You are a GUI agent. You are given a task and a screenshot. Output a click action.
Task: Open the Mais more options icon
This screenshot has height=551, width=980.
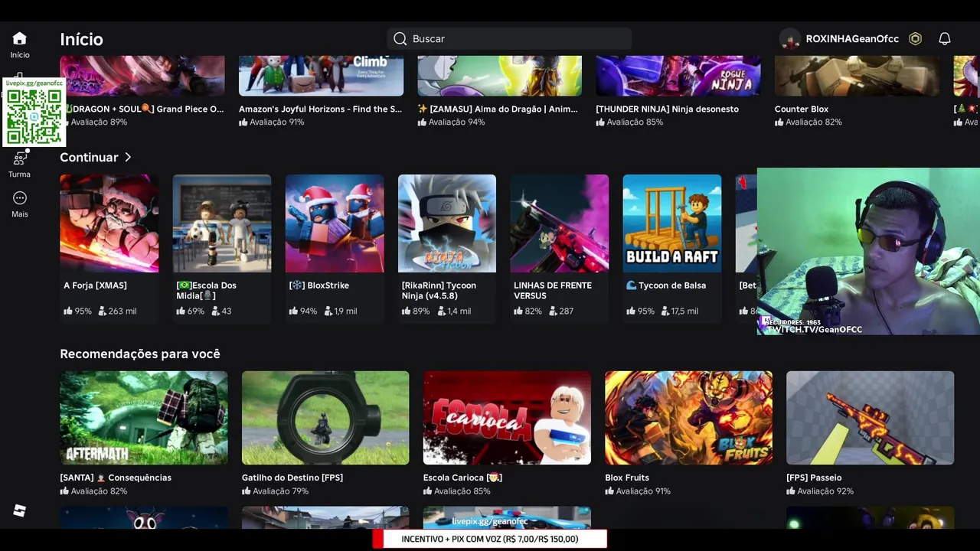(x=20, y=198)
